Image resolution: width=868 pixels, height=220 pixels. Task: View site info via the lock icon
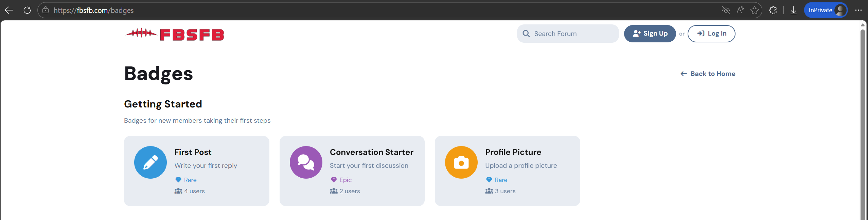(x=46, y=10)
